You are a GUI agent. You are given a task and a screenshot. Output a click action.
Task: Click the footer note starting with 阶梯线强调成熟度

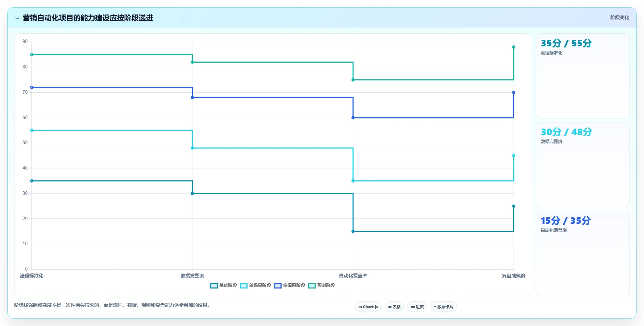(x=113, y=305)
